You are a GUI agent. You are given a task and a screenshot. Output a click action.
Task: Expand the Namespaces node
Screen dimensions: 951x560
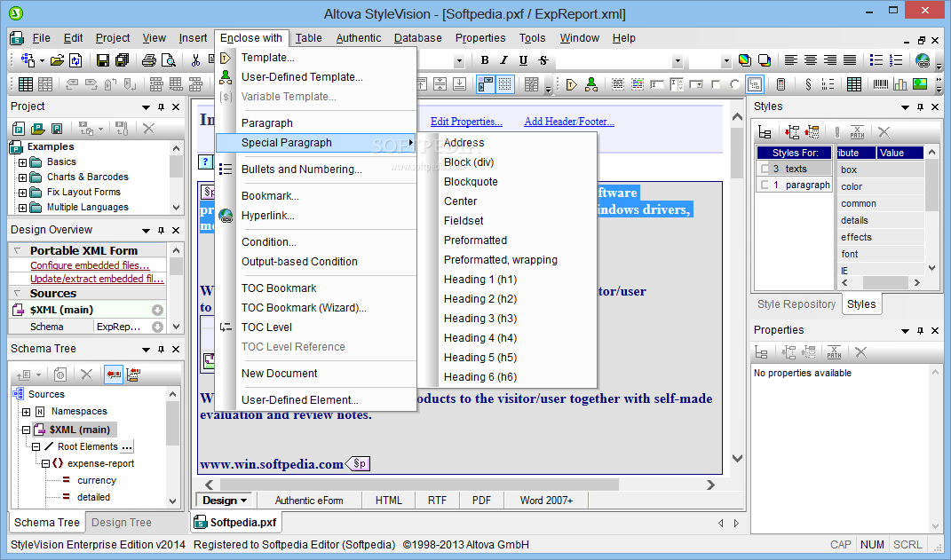(26, 412)
